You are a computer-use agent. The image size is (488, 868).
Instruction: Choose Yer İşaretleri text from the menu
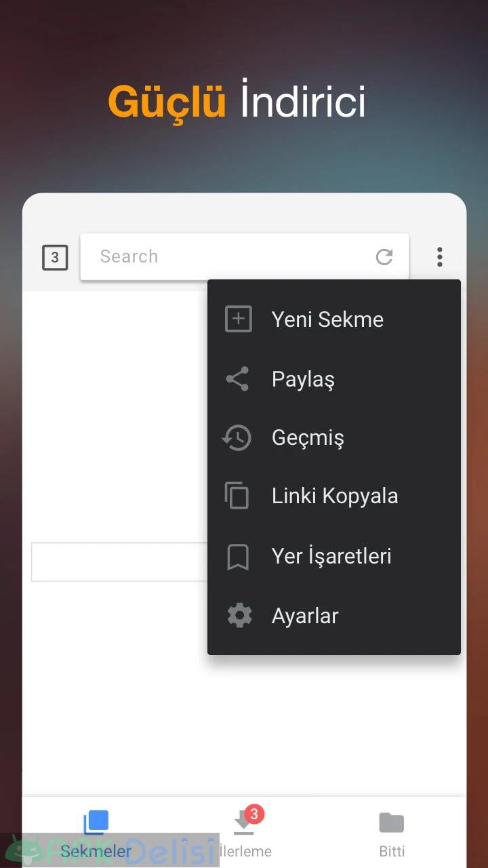click(331, 557)
